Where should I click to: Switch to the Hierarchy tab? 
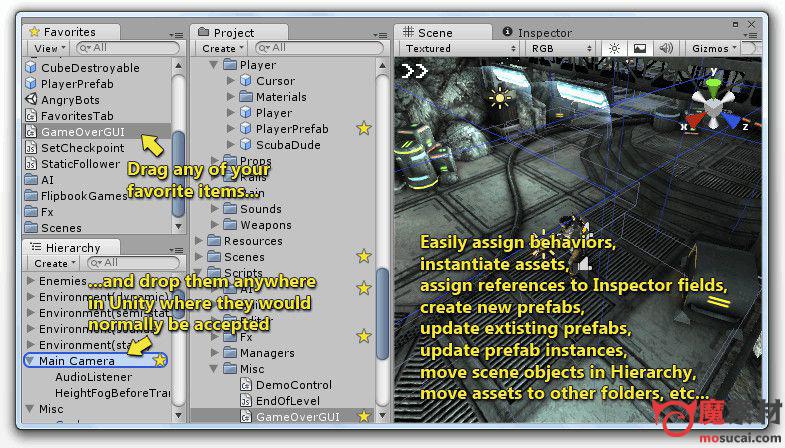[71, 247]
